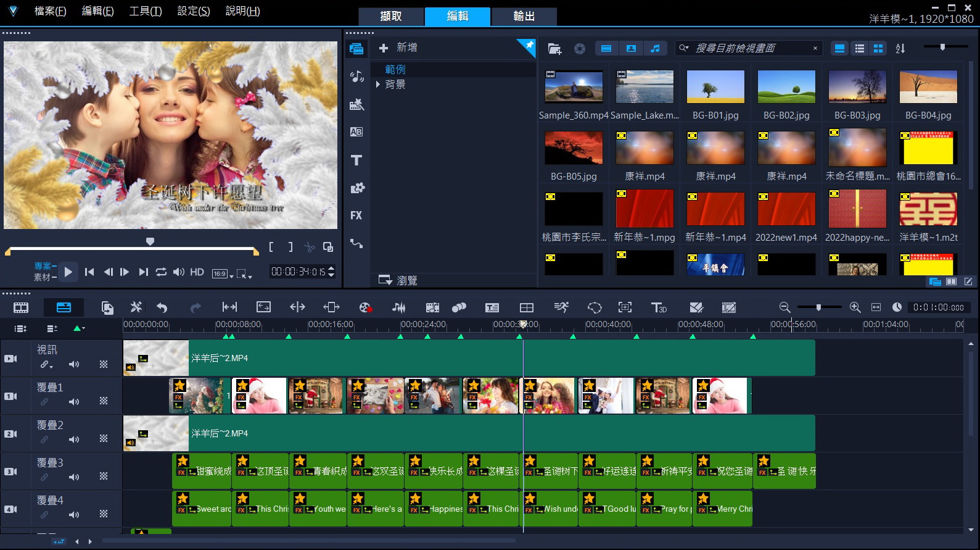Open the green chapter/cue marker dropdown
This screenshot has width=980, height=550.
(80, 328)
